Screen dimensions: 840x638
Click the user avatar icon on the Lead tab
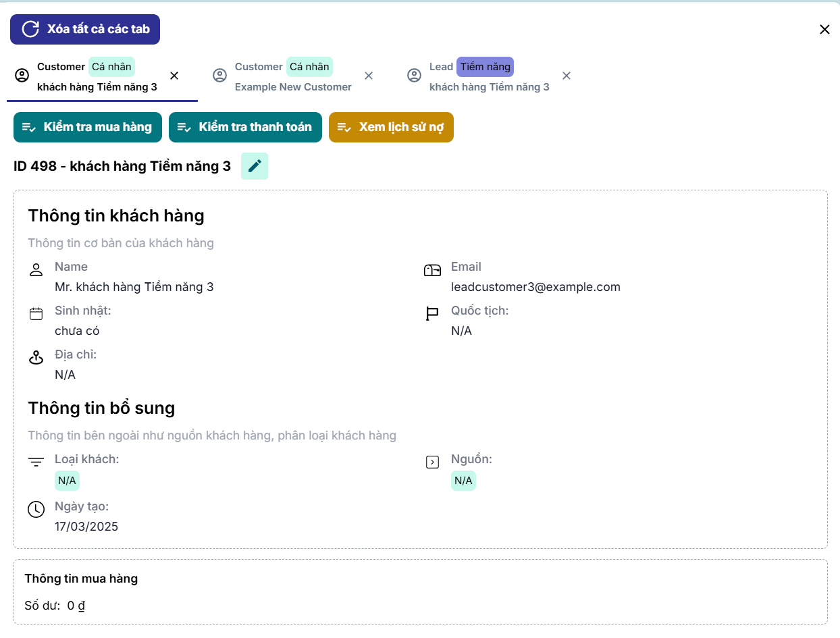tap(414, 76)
